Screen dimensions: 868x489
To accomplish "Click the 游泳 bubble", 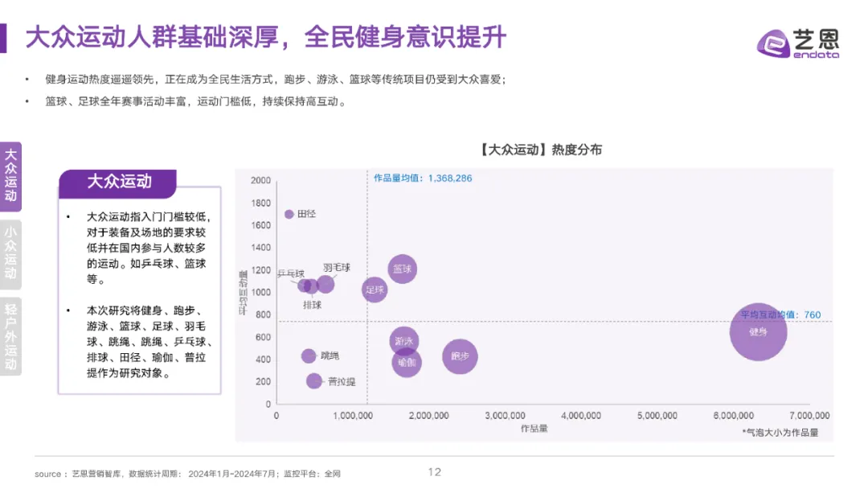I will pyautogui.click(x=404, y=342).
